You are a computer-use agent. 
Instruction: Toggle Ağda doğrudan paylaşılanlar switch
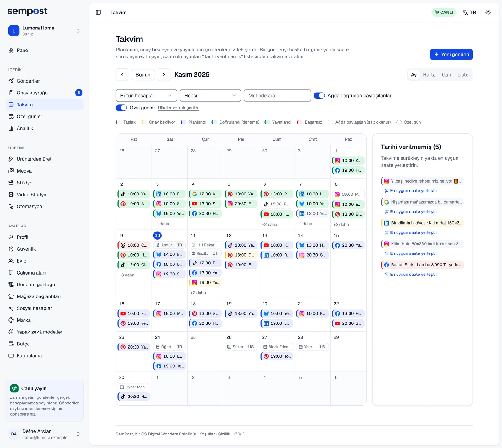319,96
